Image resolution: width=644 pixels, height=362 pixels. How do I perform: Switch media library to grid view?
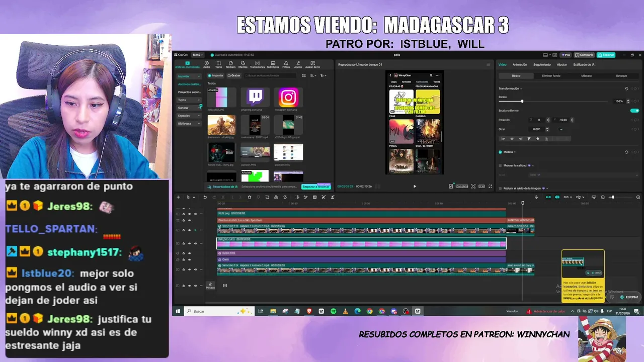tap(304, 75)
